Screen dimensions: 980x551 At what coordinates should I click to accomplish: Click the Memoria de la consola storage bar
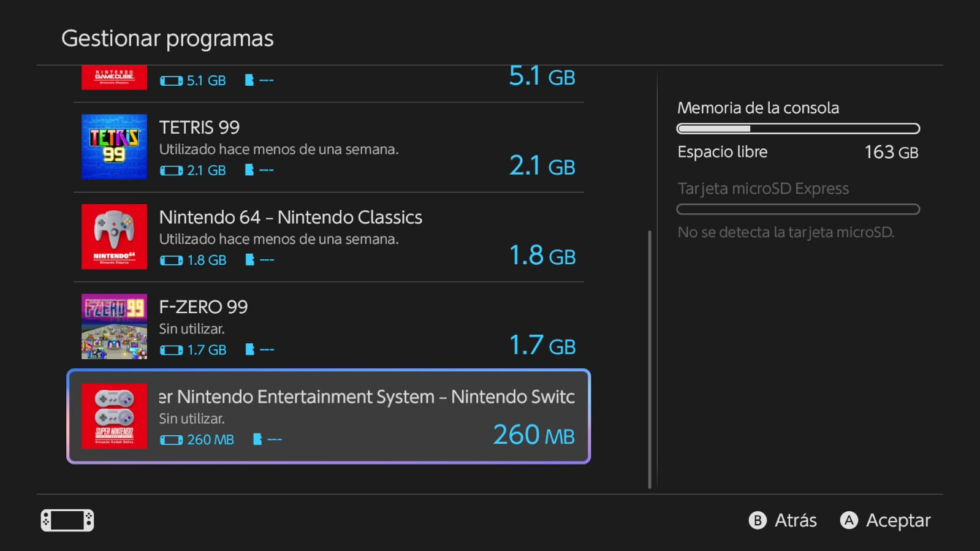click(x=798, y=129)
